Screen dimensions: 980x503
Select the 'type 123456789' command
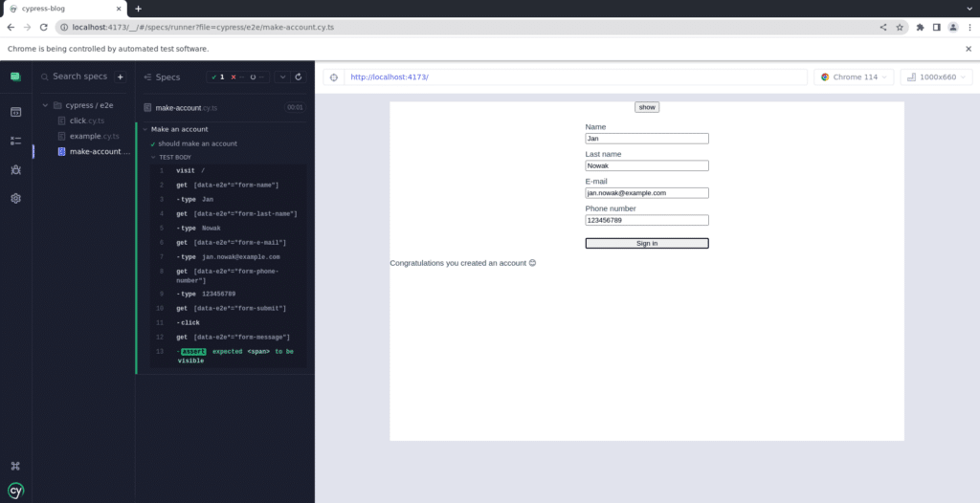pyautogui.click(x=228, y=294)
